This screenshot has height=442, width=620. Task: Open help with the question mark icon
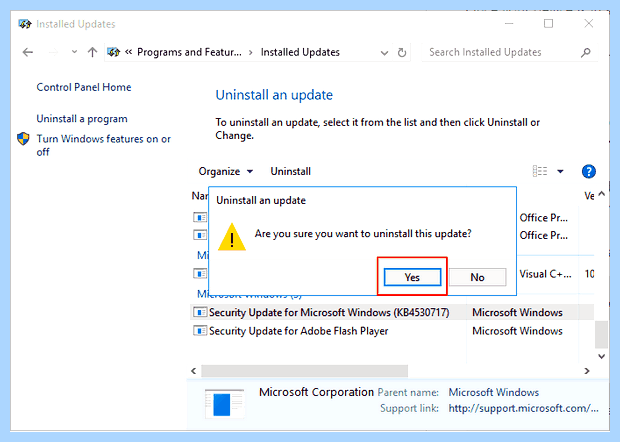(589, 172)
